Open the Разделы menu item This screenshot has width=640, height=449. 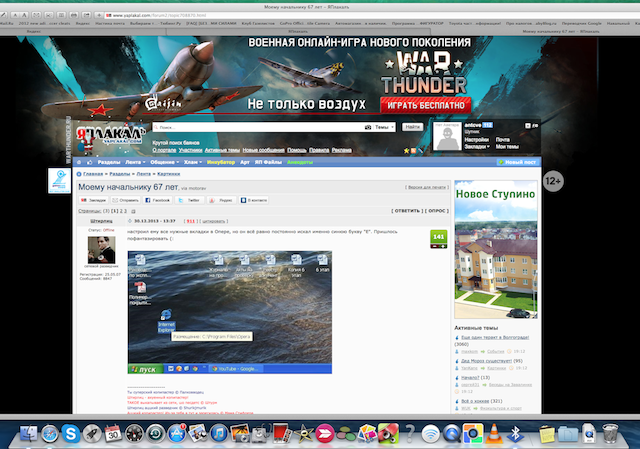tap(109, 162)
